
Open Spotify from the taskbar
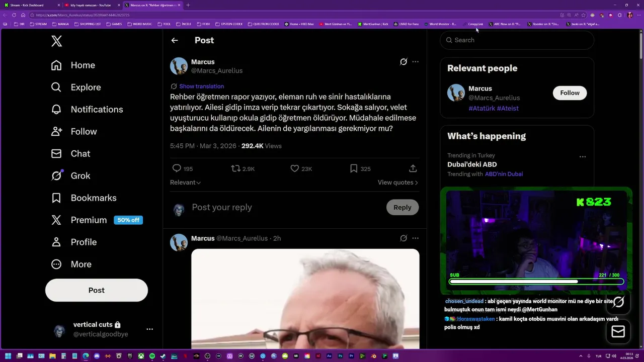[152, 356]
